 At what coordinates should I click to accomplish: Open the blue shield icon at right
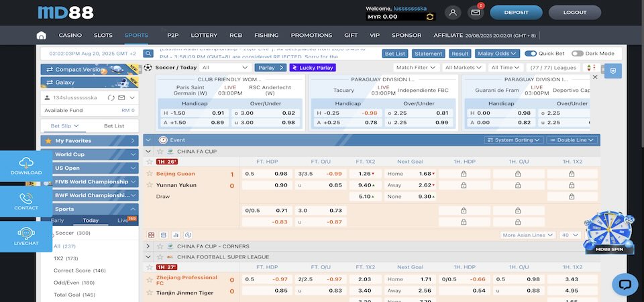coord(612,70)
